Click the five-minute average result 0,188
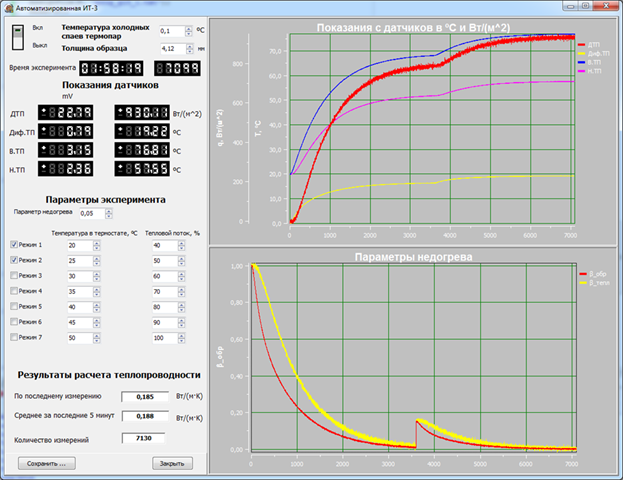This screenshot has width=623, height=480. (145, 416)
